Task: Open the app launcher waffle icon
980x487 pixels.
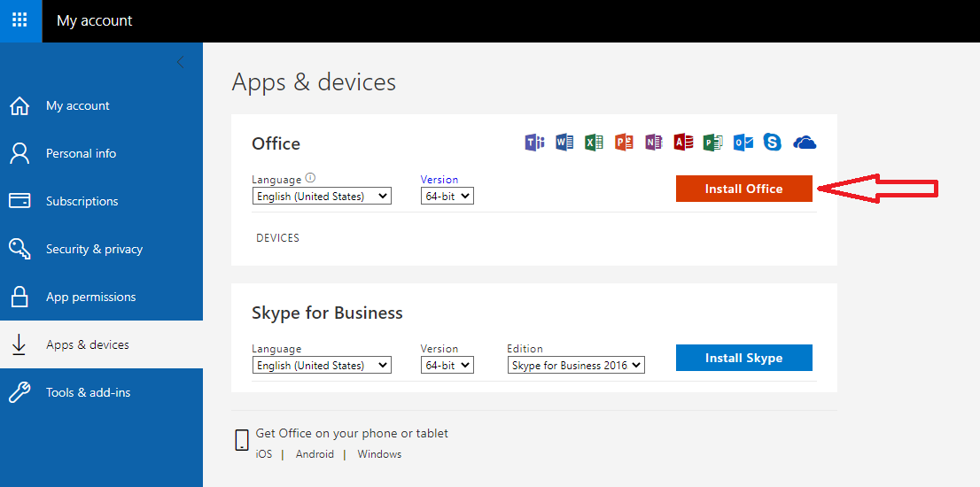Action: 20,20
